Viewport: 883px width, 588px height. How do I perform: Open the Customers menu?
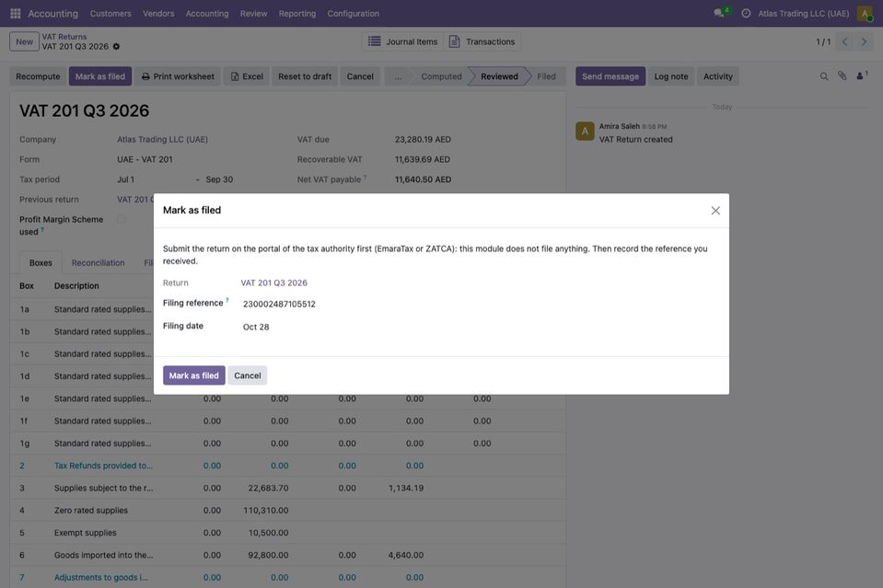(110, 14)
